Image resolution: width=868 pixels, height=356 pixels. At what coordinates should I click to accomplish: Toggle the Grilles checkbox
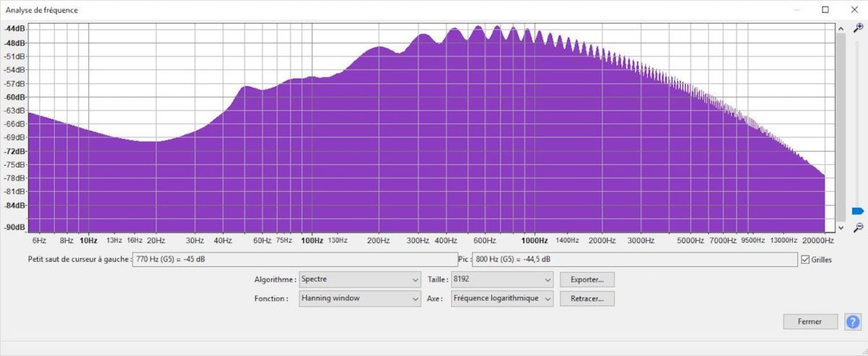click(805, 259)
